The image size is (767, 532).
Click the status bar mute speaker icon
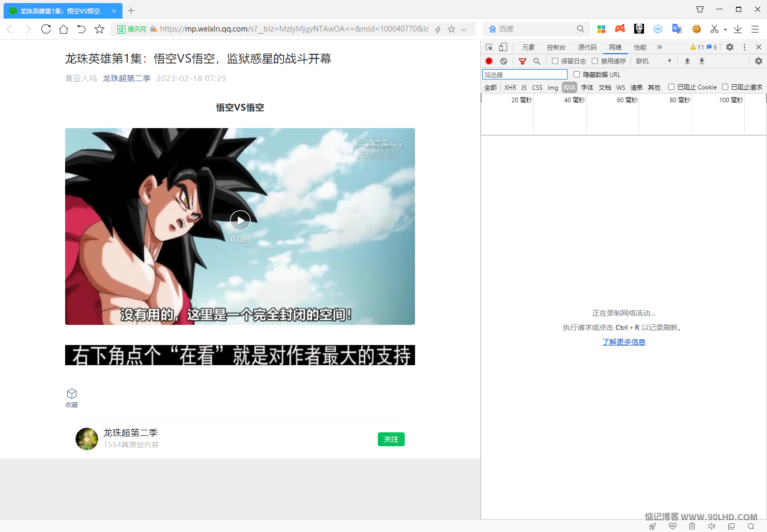[x=712, y=526]
